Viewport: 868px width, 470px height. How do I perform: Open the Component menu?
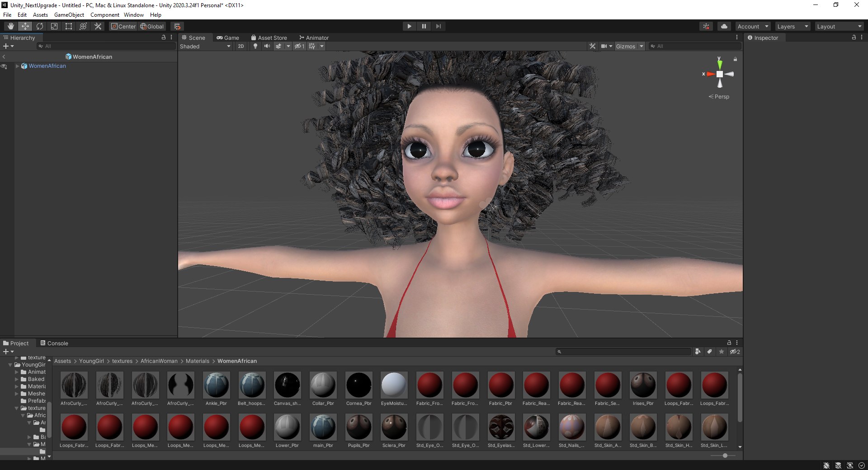(105, 15)
